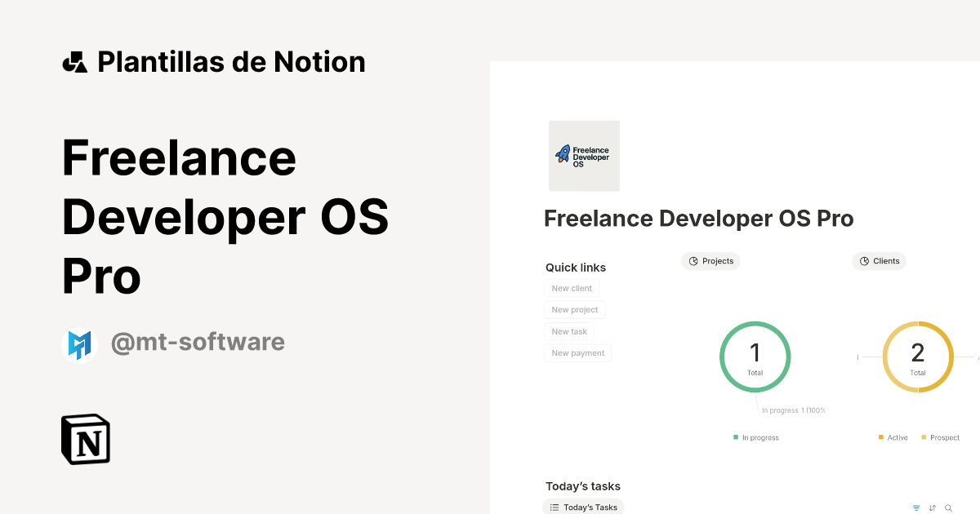Click the pie chart icon beside Clients
980x514 pixels.
863,260
